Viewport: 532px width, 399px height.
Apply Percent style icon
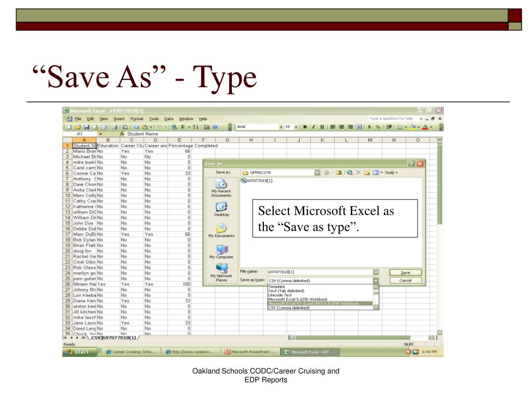click(378, 127)
